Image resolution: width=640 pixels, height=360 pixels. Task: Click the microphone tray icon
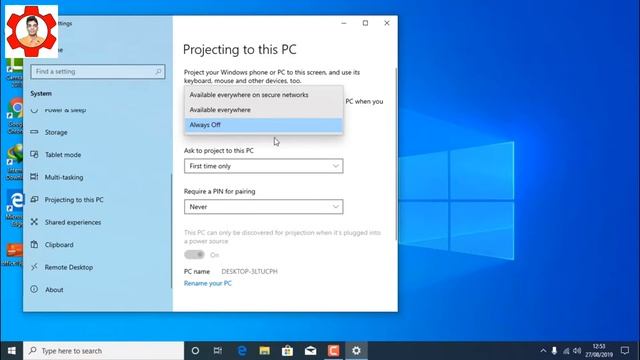pos(554,351)
